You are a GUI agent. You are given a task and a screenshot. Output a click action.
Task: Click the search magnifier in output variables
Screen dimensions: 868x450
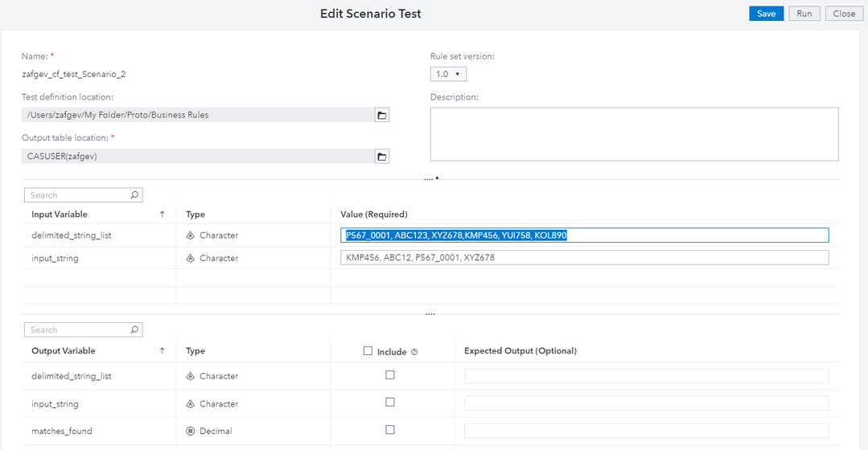[x=134, y=329]
